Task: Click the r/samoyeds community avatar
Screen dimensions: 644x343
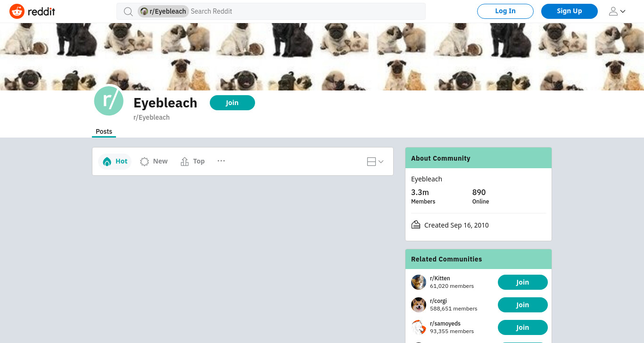Action: click(x=419, y=327)
